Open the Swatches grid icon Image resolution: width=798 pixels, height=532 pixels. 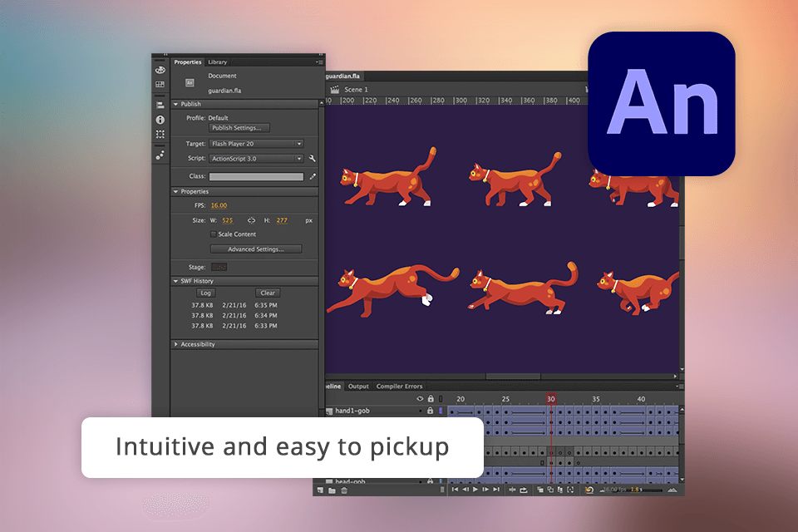tap(160, 84)
